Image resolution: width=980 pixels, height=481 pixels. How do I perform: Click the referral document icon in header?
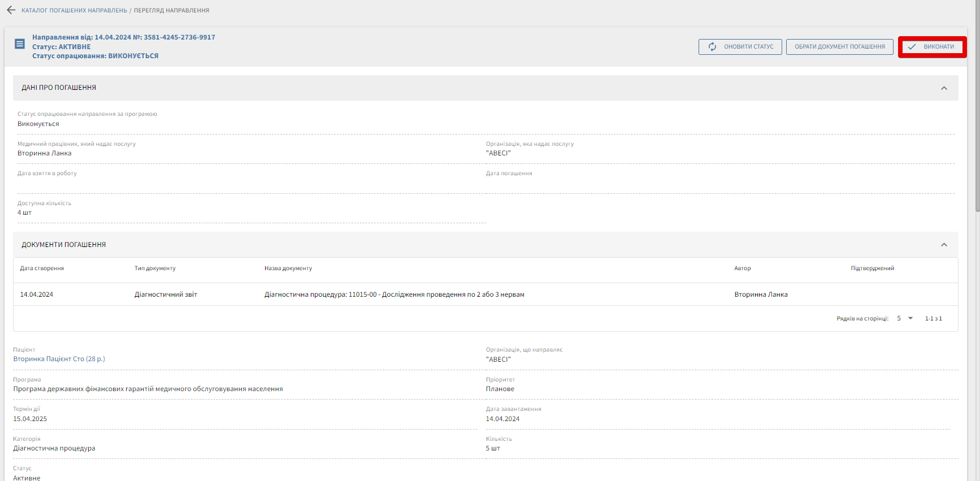(20, 44)
